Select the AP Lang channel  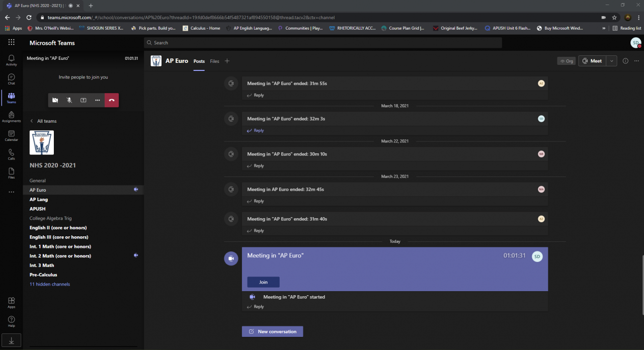[39, 200]
